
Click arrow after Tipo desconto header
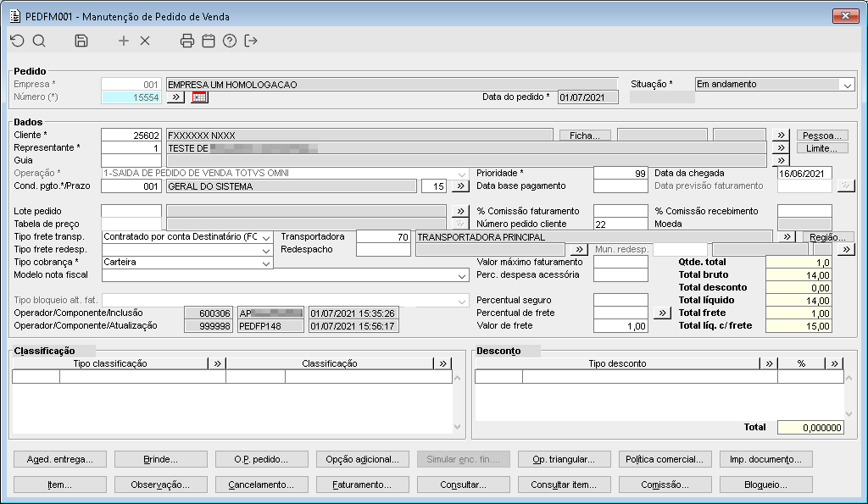[769, 363]
